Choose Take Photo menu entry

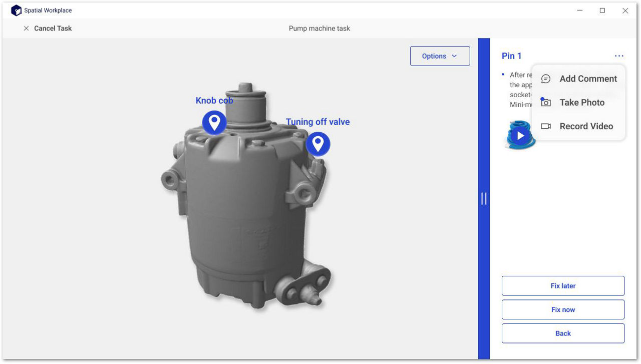pos(582,103)
